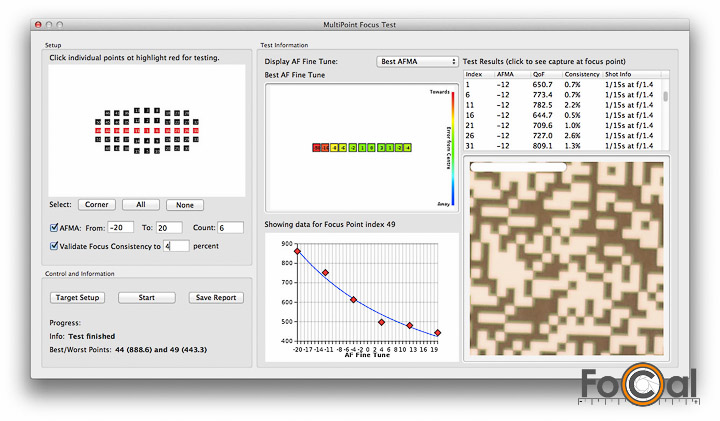Viewport: 720px width, 421px height.
Task: Sort by the AFMA column header
Action: click(512, 74)
